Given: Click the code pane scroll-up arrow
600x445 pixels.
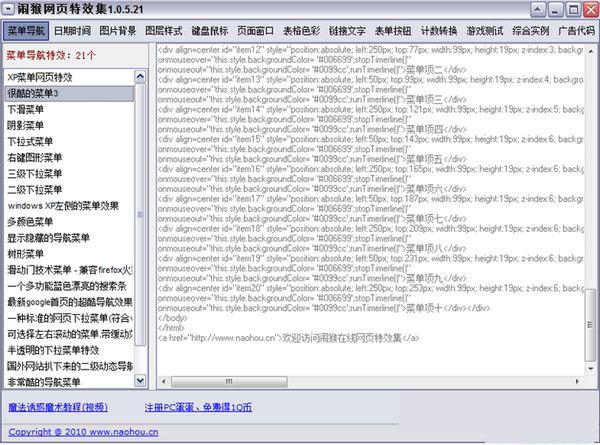Looking at the screenshot, I should [591, 51].
